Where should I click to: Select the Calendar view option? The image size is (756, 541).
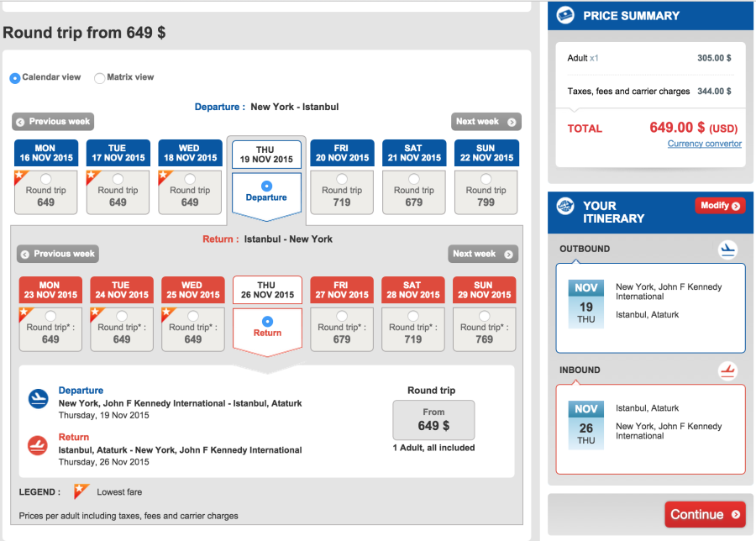click(15, 78)
